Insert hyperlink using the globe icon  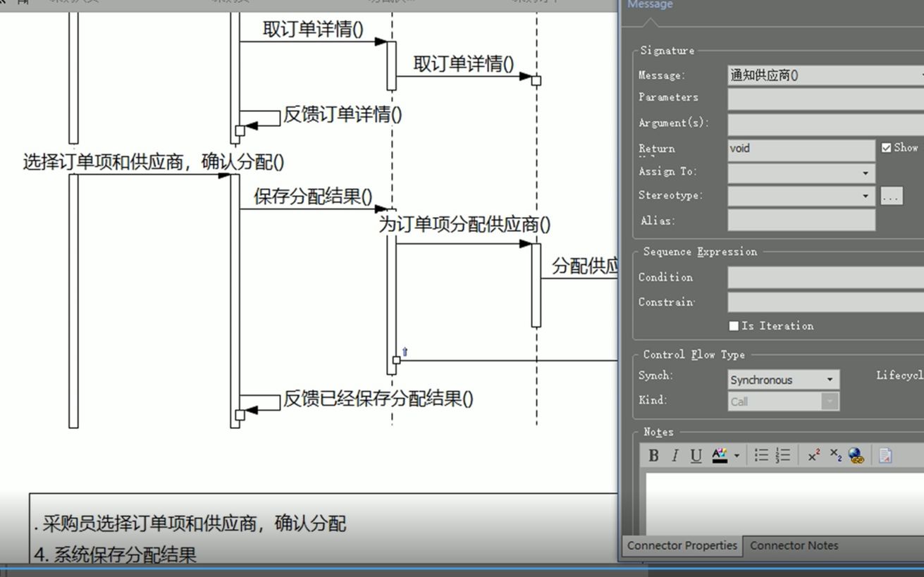[x=856, y=456]
